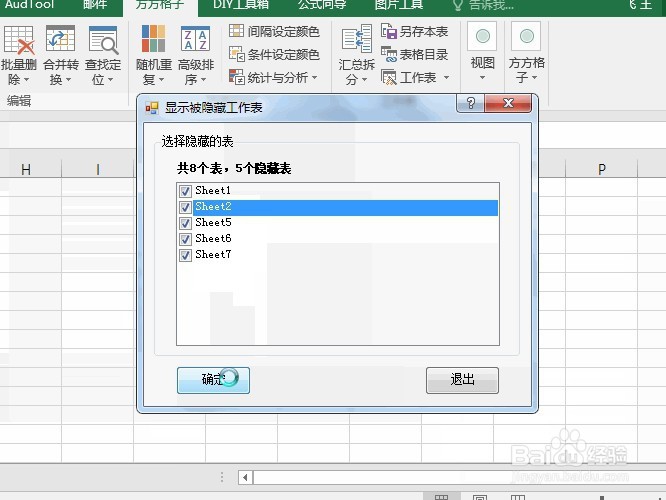The image size is (666, 500).
Task: Open the 合并转换 merge convert icon
Action: tap(60, 39)
